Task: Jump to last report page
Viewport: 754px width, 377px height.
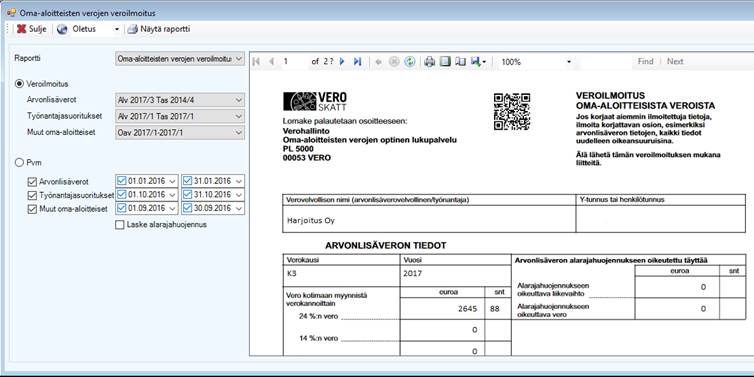Action: pyautogui.click(x=357, y=62)
